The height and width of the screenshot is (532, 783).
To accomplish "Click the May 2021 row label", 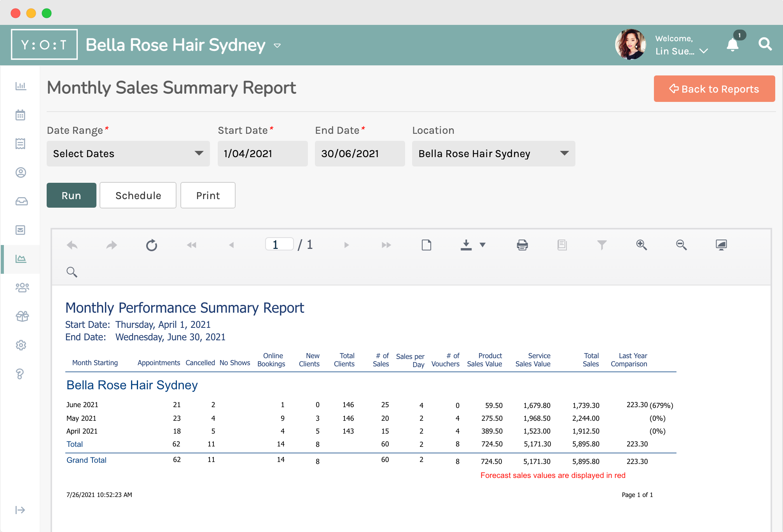I will point(81,418).
